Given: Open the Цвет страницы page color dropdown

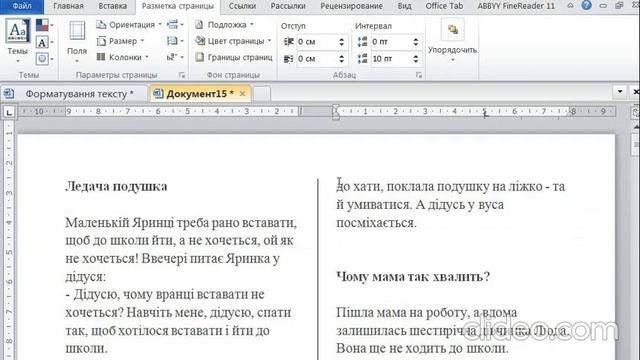Looking at the screenshot, I should pos(233,41).
